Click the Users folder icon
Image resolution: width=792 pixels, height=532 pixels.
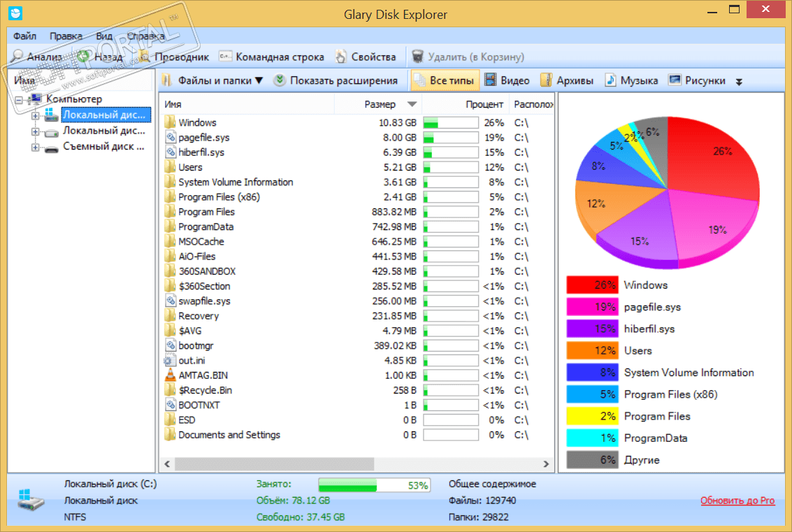point(171,166)
